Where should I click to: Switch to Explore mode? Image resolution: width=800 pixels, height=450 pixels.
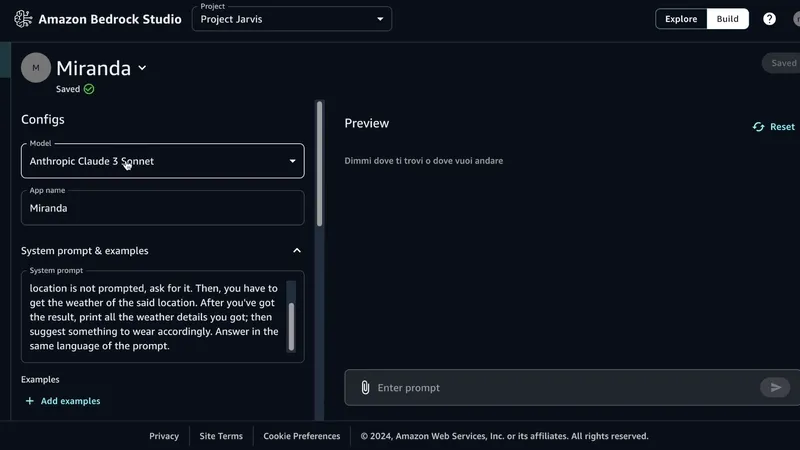tap(681, 19)
